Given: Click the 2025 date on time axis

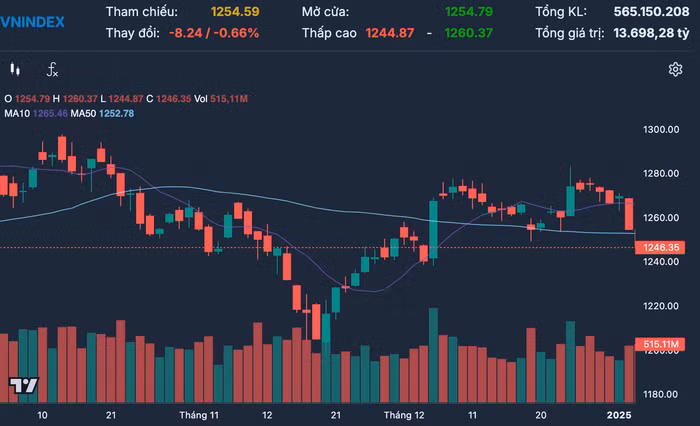Looking at the screenshot, I should pyautogui.click(x=620, y=414).
